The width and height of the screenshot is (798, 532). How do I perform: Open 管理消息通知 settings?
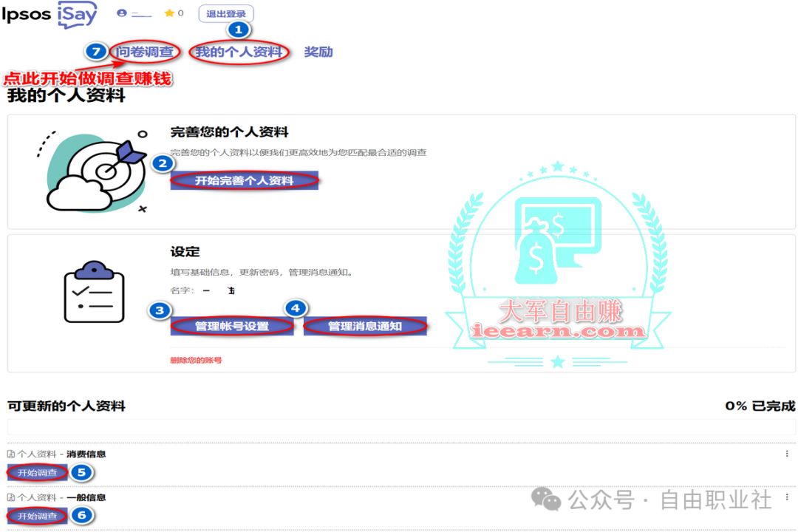(x=365, y=327)
